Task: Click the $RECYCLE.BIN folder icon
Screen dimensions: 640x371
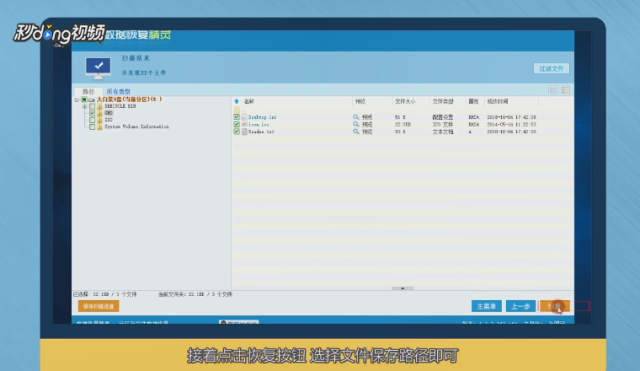Action: (x=100, y=106)
